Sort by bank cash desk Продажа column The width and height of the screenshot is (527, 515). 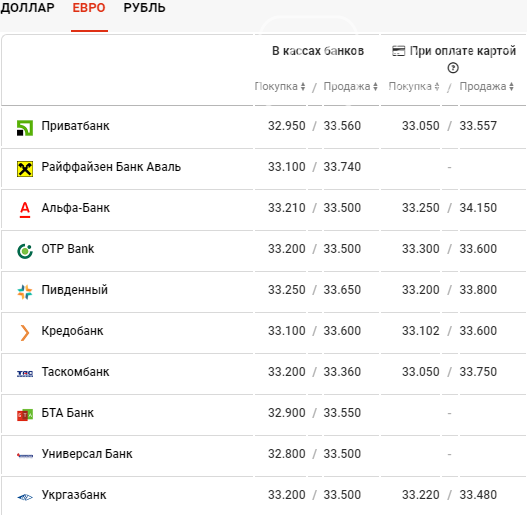351,86
